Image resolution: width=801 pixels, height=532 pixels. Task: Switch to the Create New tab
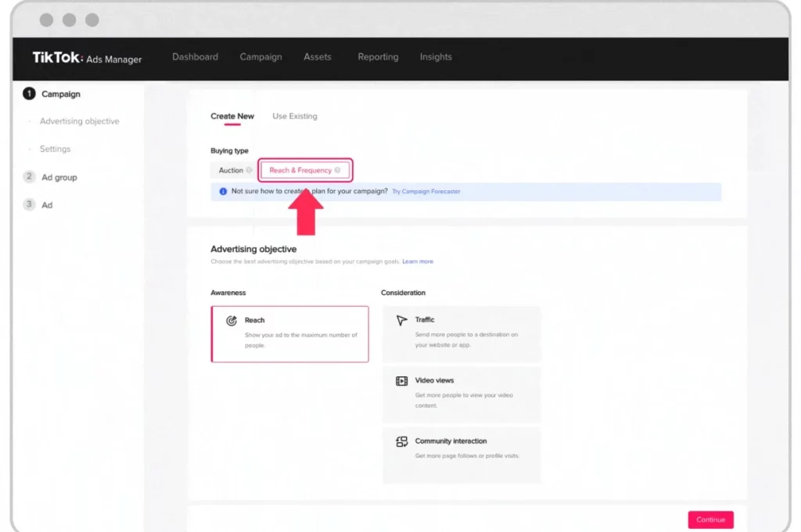coord(232,116)
